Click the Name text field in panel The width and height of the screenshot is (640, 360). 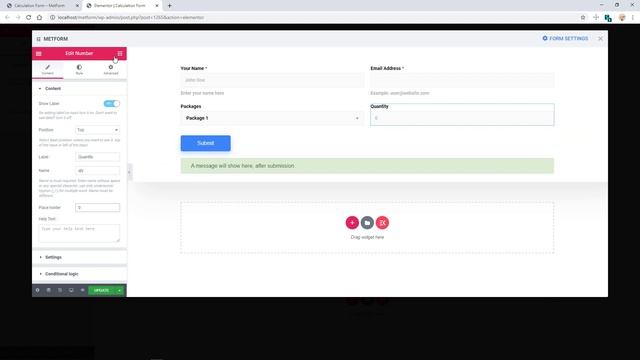click(98, 171)
